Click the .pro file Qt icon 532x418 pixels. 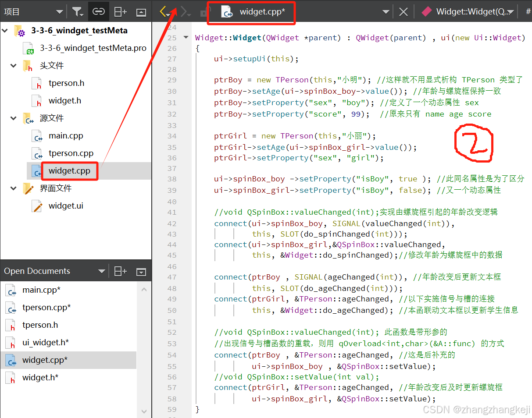click(x=28, y=48)
